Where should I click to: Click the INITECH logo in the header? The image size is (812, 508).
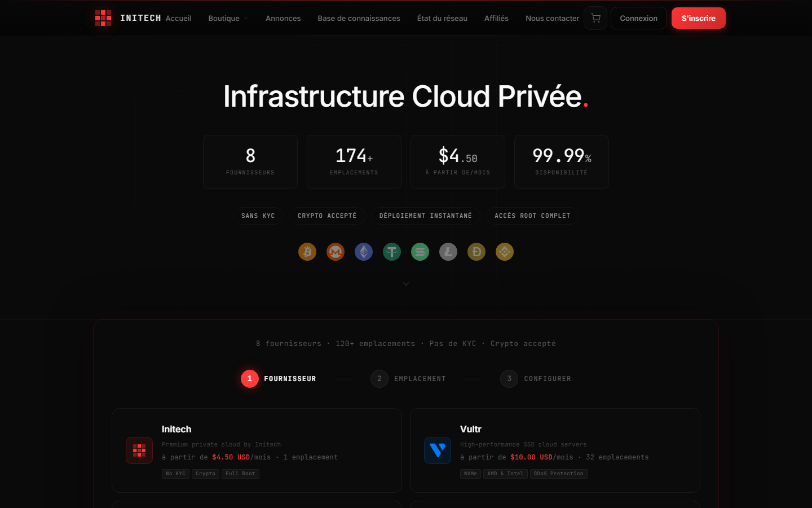128,18
